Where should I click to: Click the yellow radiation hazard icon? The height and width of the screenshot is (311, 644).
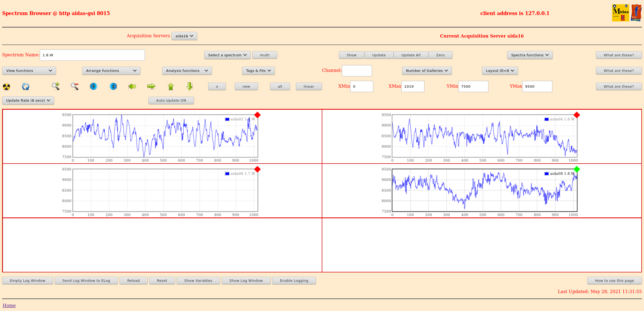coord(6,87)
